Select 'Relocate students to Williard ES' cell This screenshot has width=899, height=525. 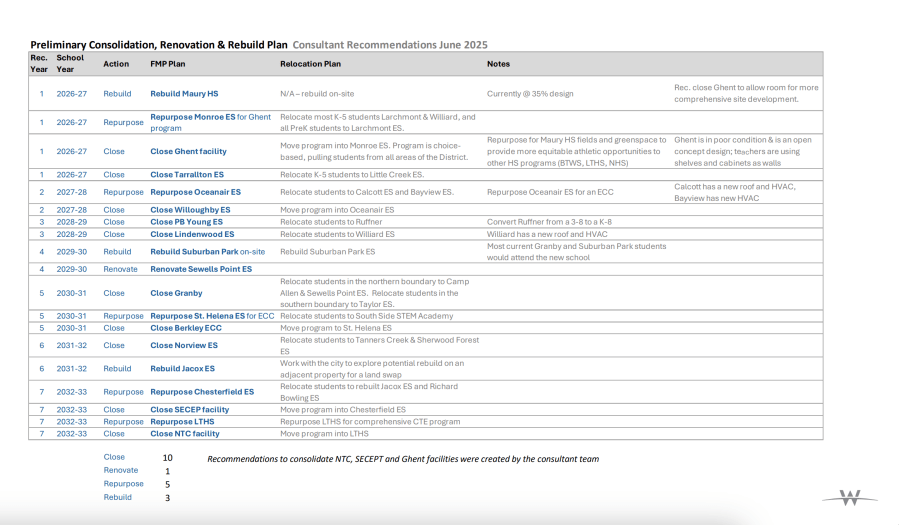[x=337, y=234]
